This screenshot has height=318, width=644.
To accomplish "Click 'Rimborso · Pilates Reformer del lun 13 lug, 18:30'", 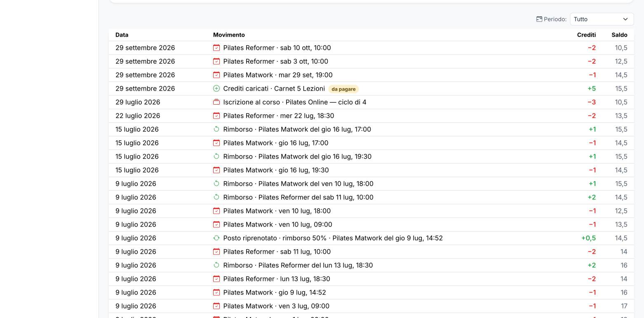I will (x=298, y=265).
